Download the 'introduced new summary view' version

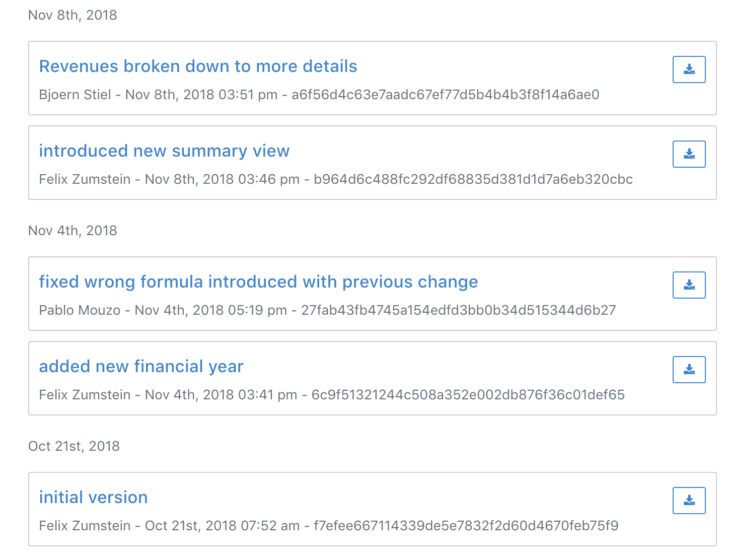[689, 154]
